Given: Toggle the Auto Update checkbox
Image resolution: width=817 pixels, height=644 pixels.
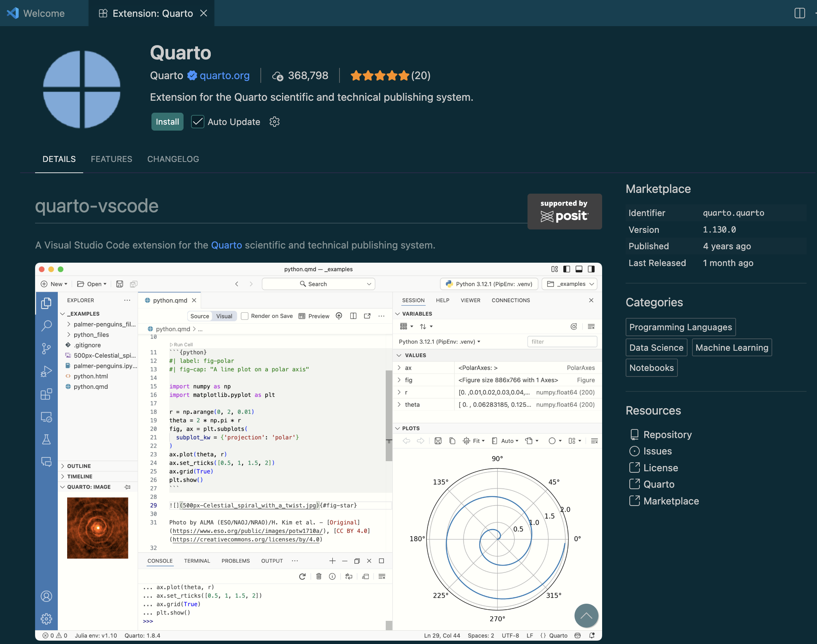Looking at the screenshot, I should pos(198,122).
